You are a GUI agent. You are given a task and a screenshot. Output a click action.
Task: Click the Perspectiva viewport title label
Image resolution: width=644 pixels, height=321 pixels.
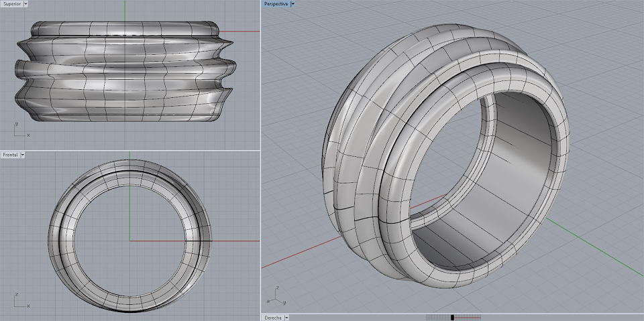(276, 4)
